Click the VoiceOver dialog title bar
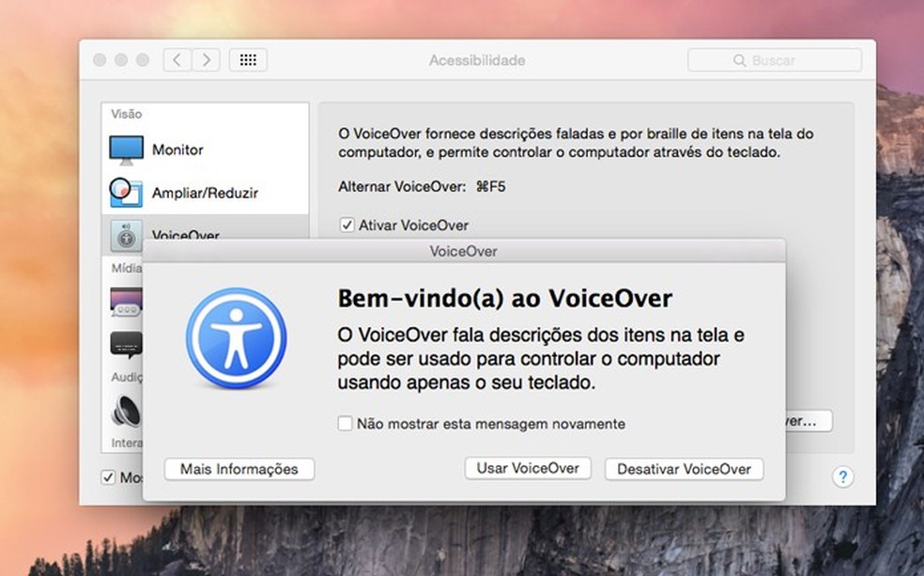 464,251
